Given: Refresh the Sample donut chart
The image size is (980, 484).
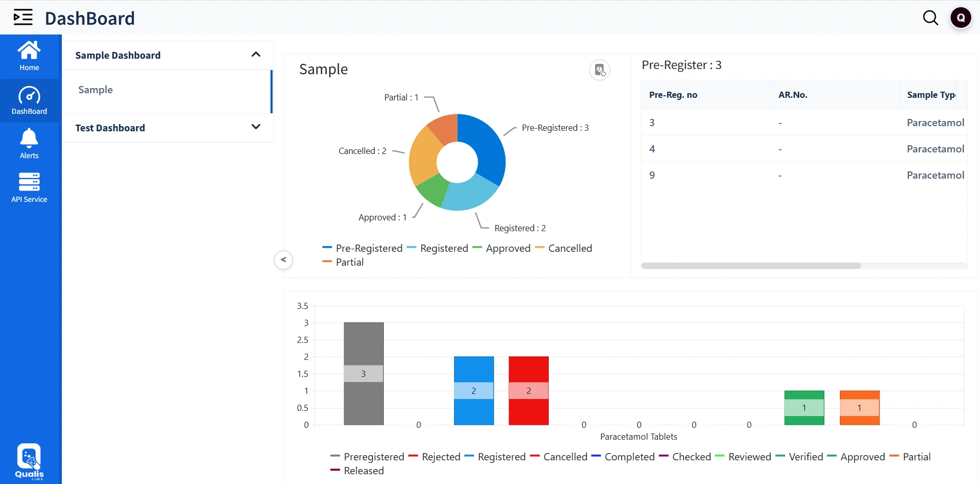Looking at the screenshot, I should coord(599,70).
